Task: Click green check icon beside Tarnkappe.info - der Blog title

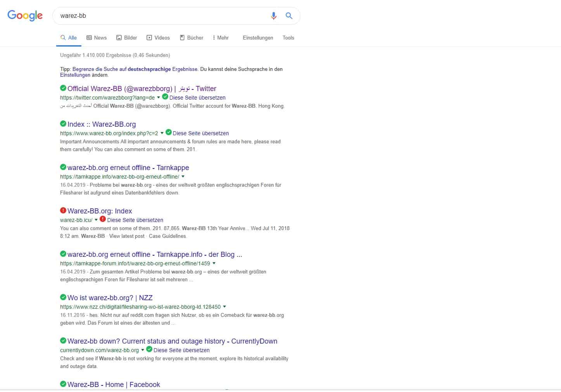Action: 63,254
